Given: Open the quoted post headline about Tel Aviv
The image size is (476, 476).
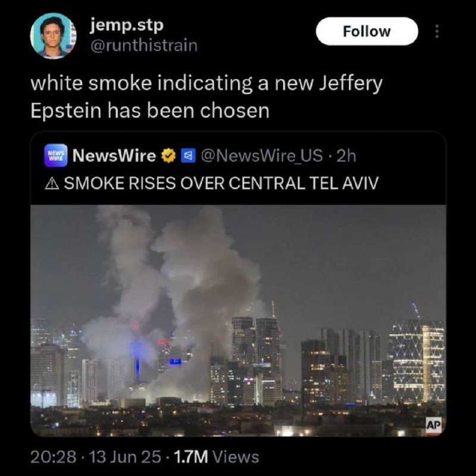Looking at the screenshot, I should point(212,183).
